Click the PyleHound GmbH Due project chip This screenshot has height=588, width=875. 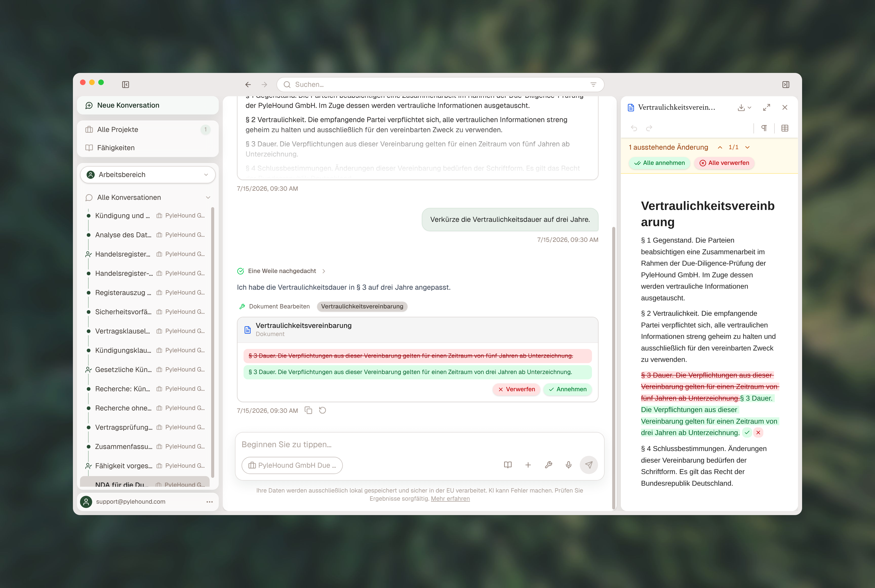(x=292, y=465)
